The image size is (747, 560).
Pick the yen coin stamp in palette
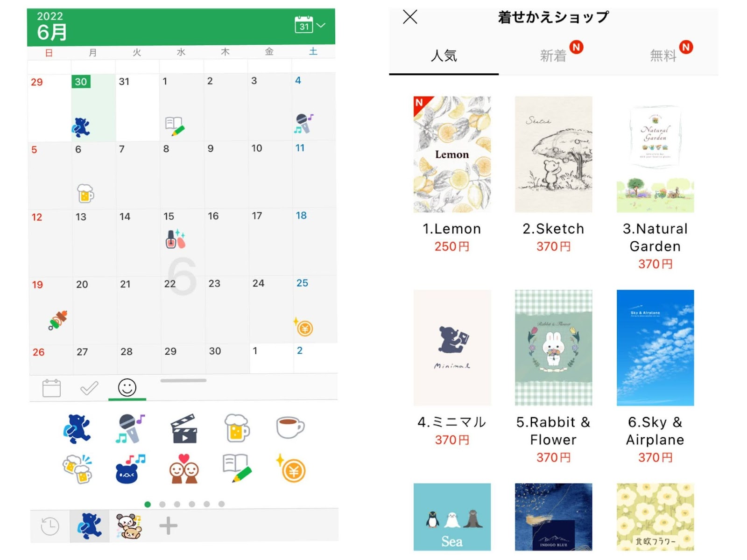click(x=291, y=469)
